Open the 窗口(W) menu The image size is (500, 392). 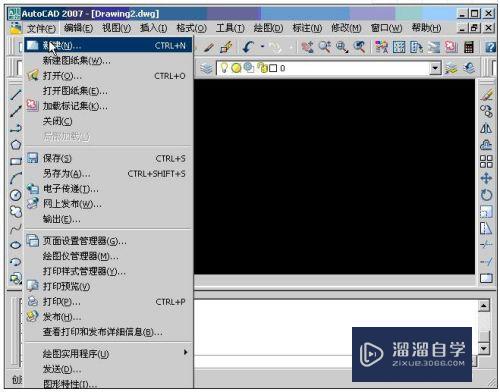point(386,28)
